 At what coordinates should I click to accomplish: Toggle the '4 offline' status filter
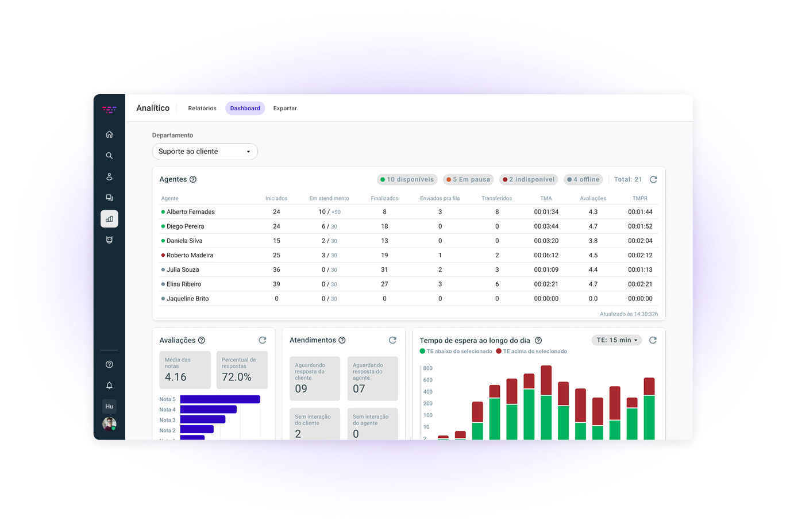pyautogui.click(x=583, y=179)
